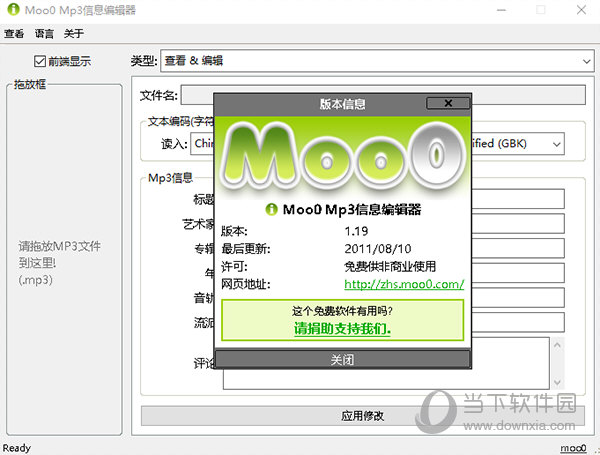Screen dimensions: 600x455
Task: Expand the 类型 dropdown
Action: point(586,61)
